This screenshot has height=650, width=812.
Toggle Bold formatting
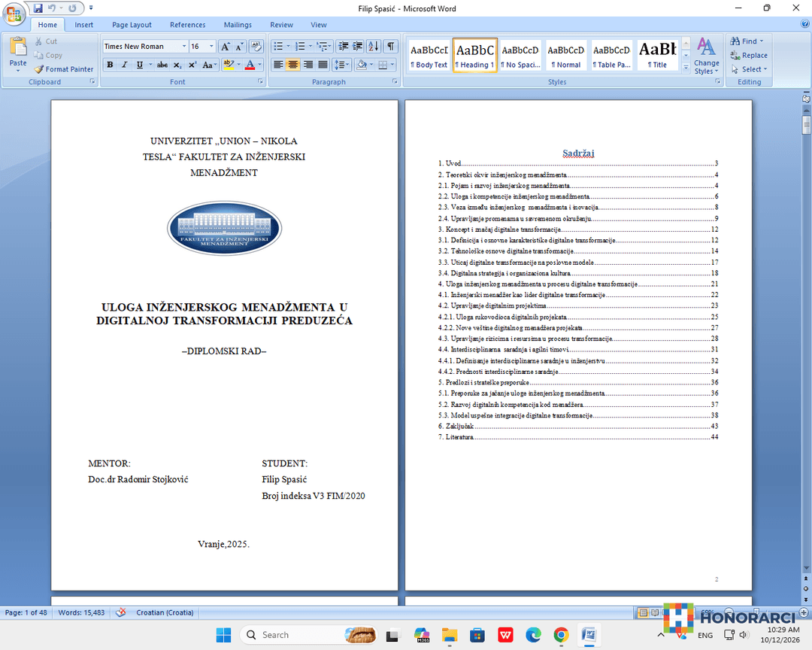click(110, 65)
